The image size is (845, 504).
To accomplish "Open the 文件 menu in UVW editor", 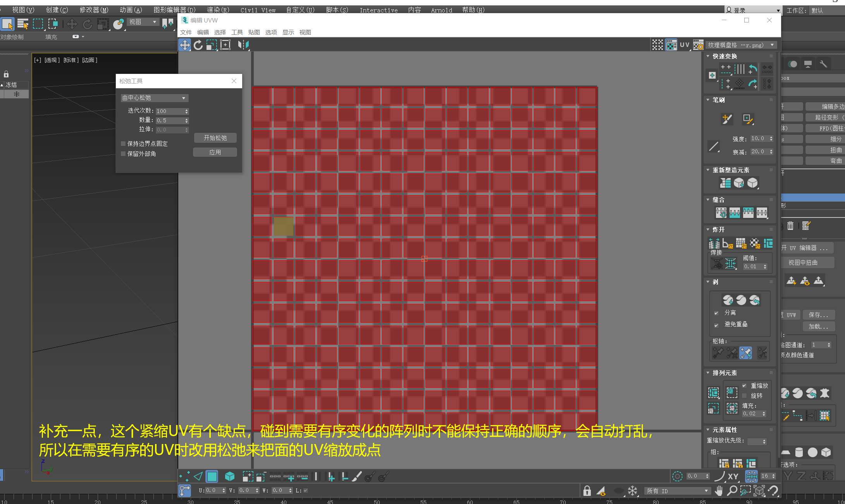I will (x=186, y=32).
